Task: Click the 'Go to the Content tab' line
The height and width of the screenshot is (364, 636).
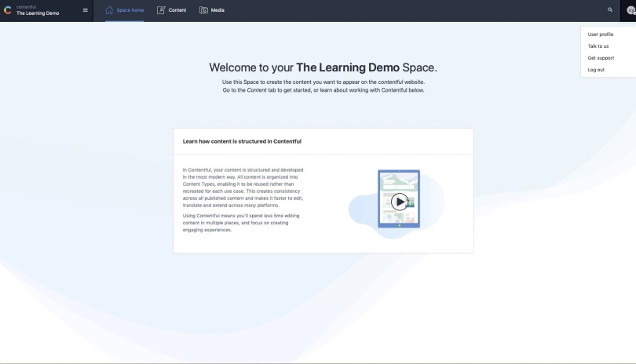Action: [323, 90]
